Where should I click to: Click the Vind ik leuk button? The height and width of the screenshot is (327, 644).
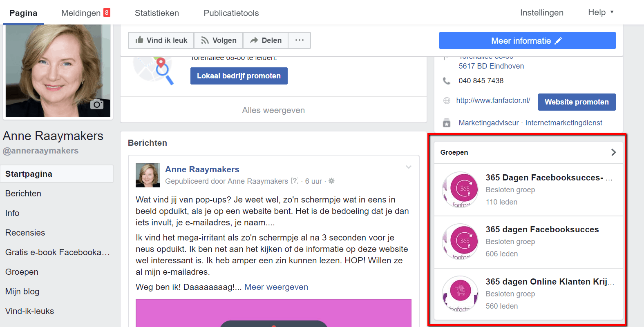pos(161,40)
